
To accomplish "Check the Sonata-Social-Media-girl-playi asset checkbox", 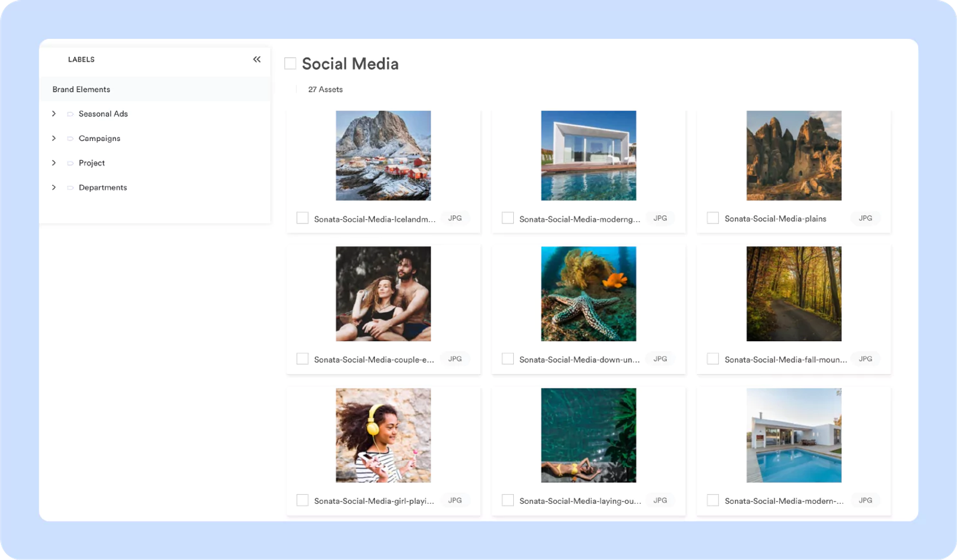I will pyautogui.click(x=303, y=500).
